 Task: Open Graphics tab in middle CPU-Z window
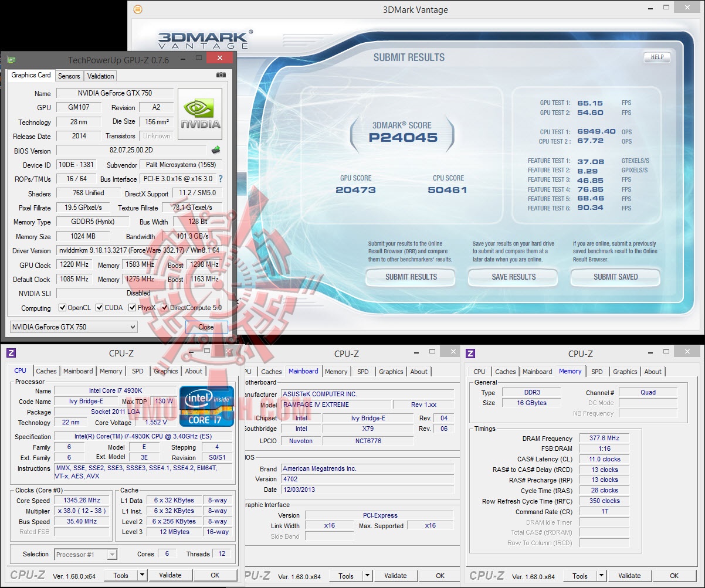(391, 372)
